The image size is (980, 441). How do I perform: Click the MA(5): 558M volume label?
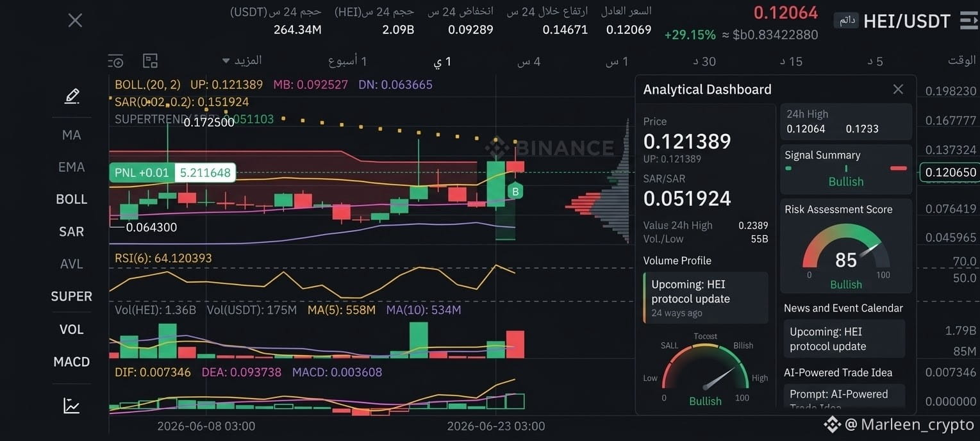coord(342,310)
